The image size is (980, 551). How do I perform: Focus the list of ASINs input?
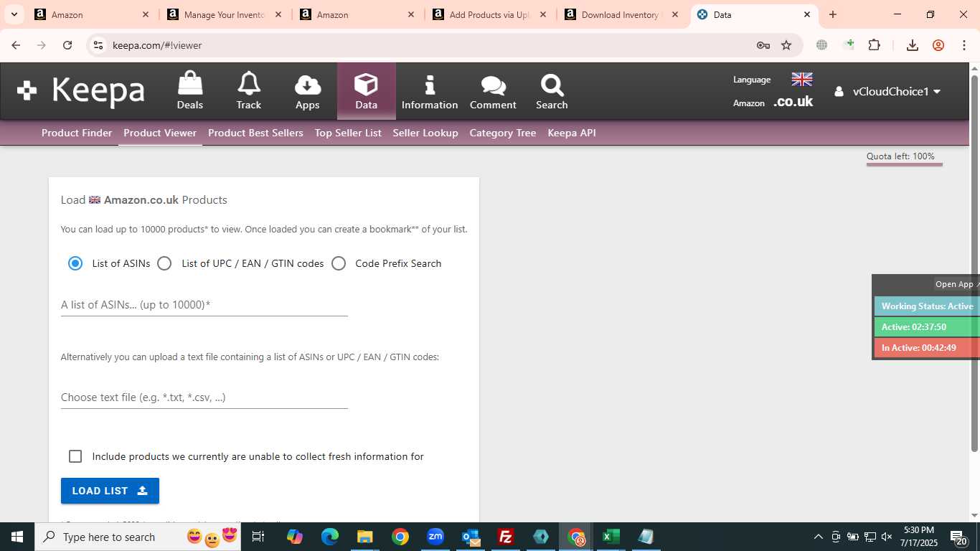click(204, 305)
